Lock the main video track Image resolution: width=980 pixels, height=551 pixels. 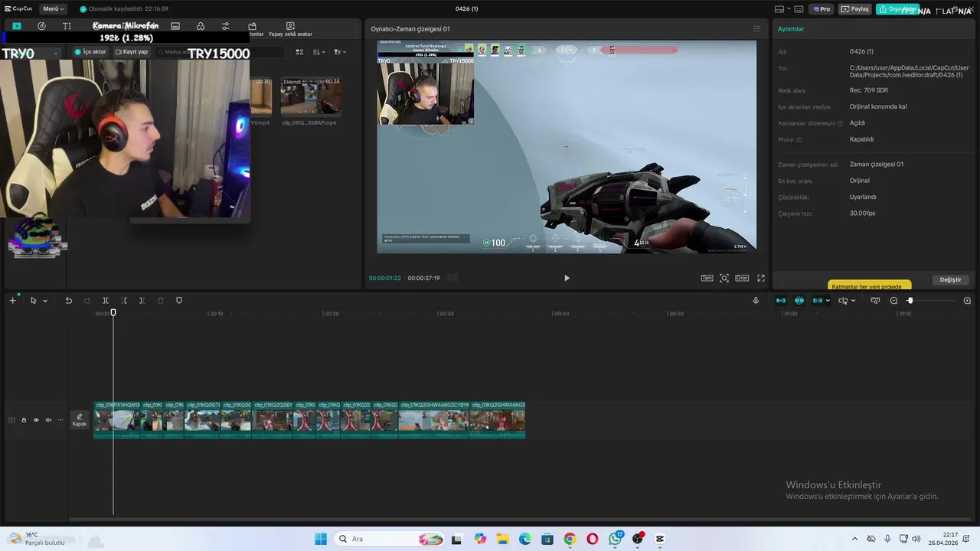pos(24,420)
